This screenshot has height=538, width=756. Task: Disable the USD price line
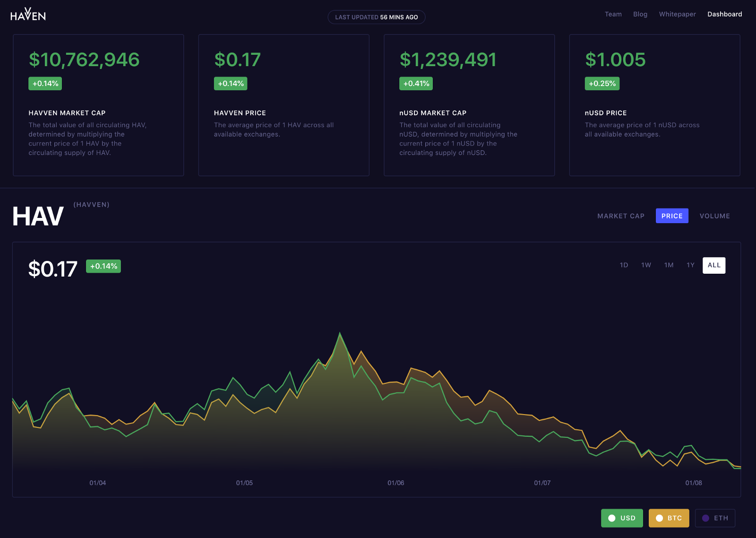point(622,518)
